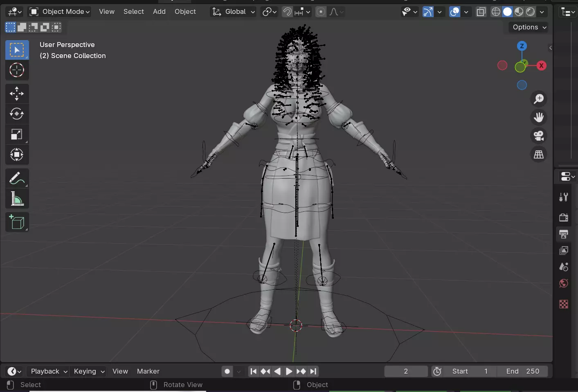The width and height of the screenshot is (578, 392).
Task: Toggle proportional editing
Action: (321, 11)
